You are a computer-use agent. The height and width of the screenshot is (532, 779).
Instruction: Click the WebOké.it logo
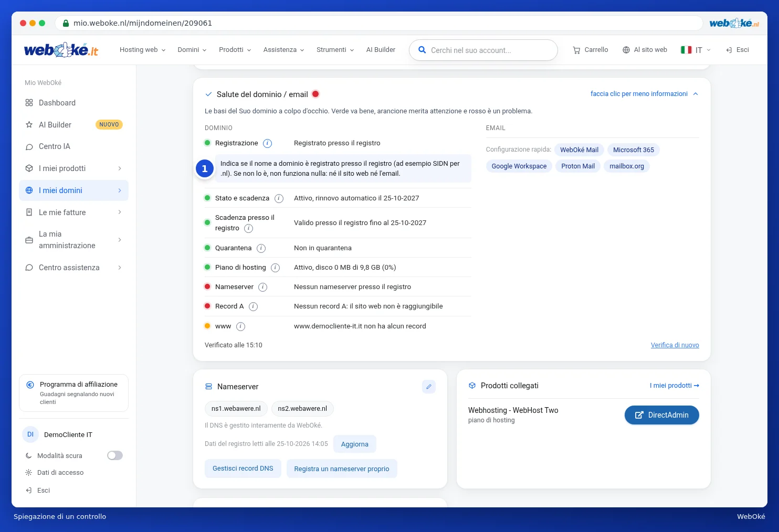coord(61,50)
